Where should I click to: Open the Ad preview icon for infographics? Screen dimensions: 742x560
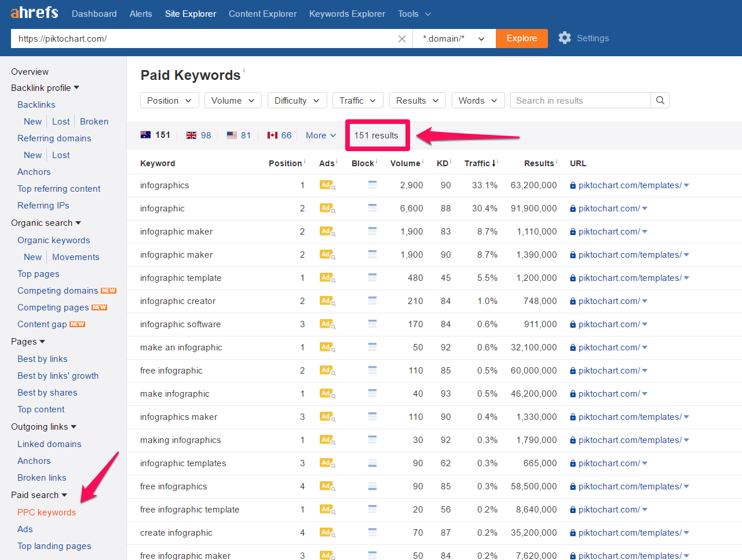coord(327,185)
